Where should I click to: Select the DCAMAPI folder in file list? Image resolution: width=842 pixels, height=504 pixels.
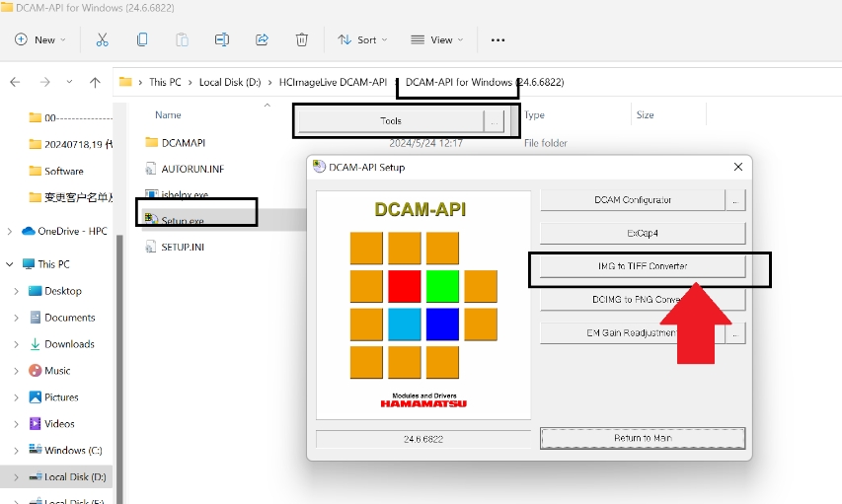coord(183,143)
